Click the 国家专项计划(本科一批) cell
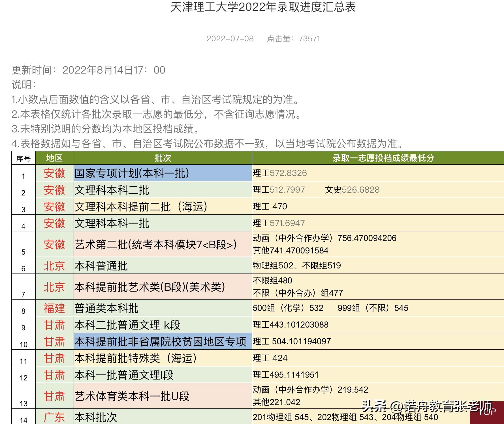 [163, 173]
